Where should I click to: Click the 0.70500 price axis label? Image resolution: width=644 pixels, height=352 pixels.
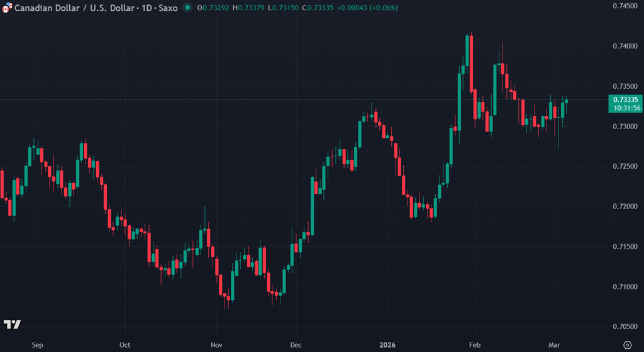click(x=625, y=327)
